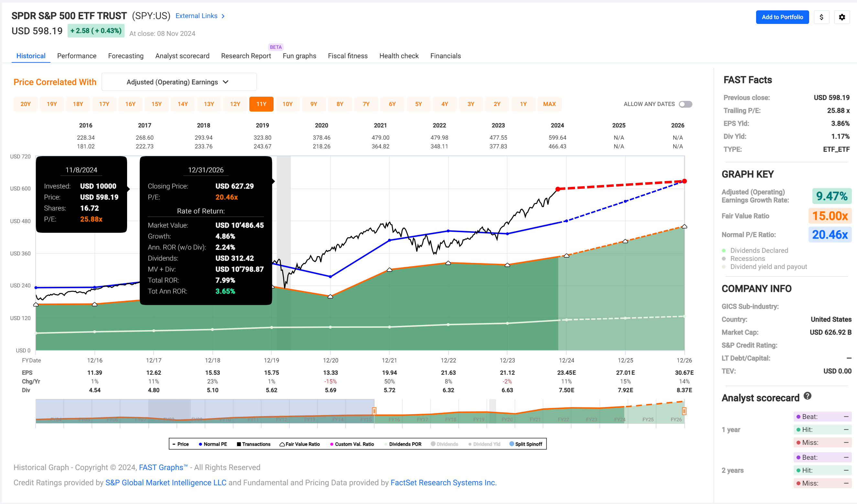Click the Normal PE blue dot at 12/22
This screenshot has width=857, height=504.
point(448,231)
